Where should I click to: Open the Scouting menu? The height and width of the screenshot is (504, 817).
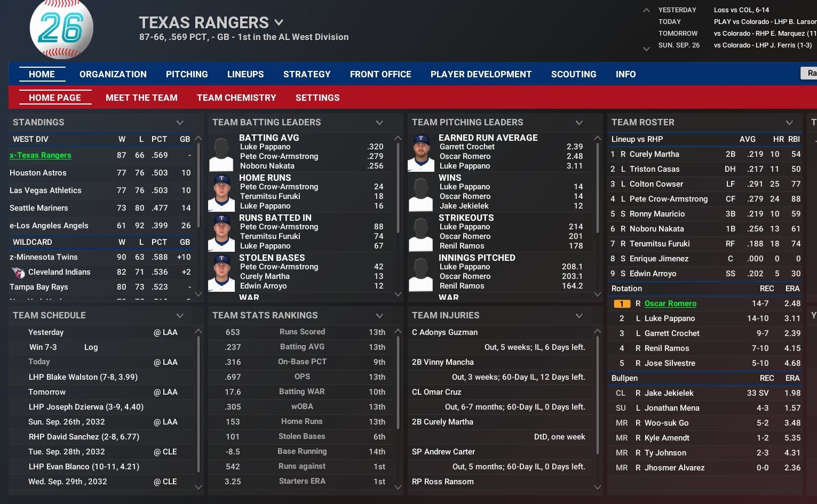[x=574, y=74]
